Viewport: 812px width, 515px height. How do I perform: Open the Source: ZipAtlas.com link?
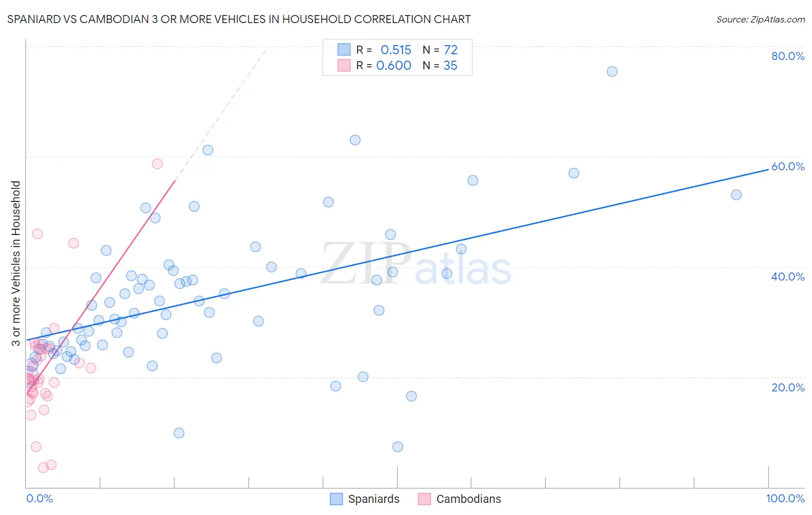760,19
